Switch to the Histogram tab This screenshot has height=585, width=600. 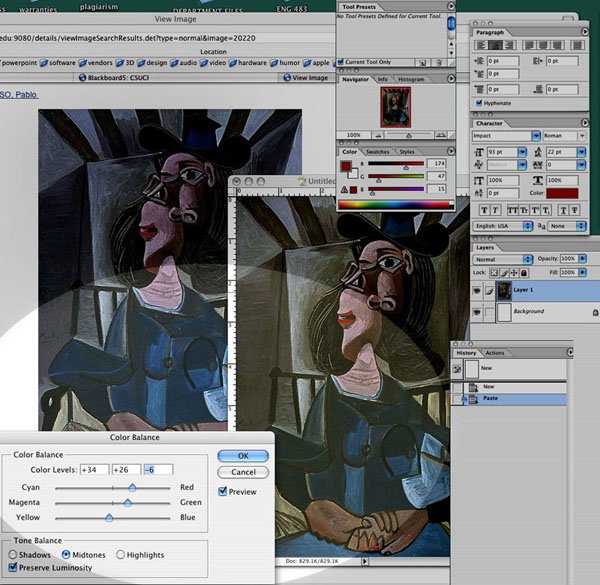[x=411, y=79]
